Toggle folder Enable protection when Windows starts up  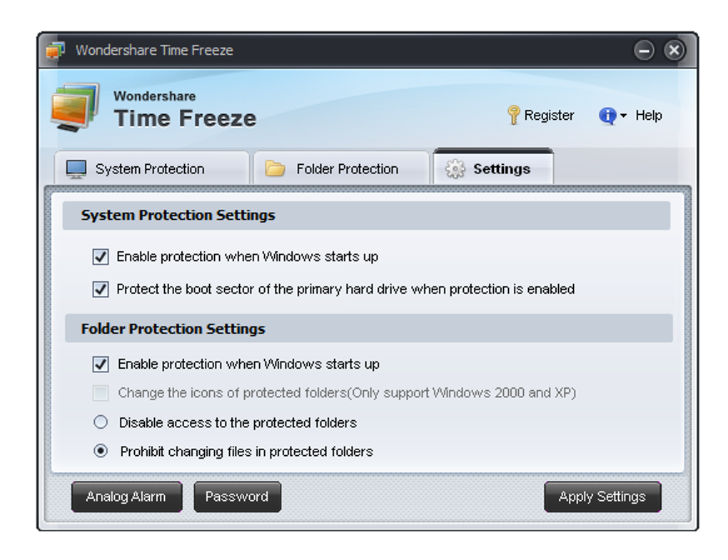(x=101, y=365)
